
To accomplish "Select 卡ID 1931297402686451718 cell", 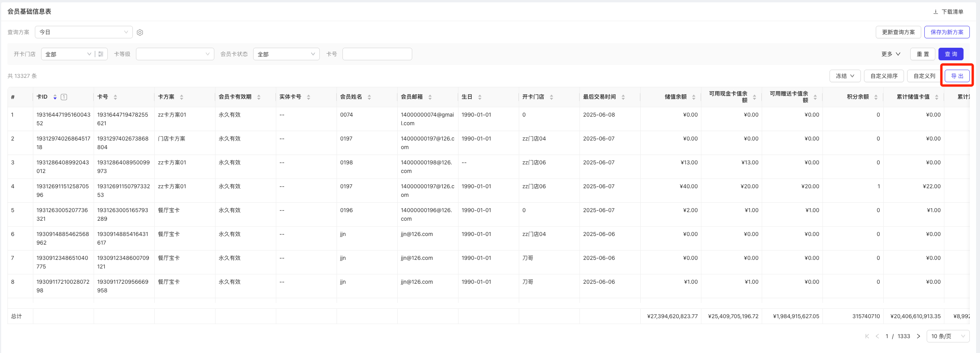I will click(x=63, y=143).
